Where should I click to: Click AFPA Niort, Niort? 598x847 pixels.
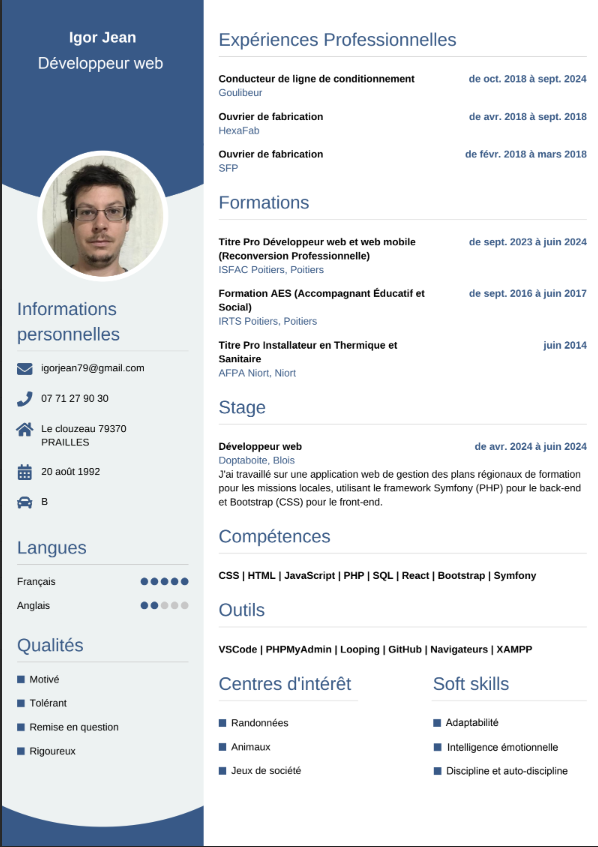pos(257,373)
